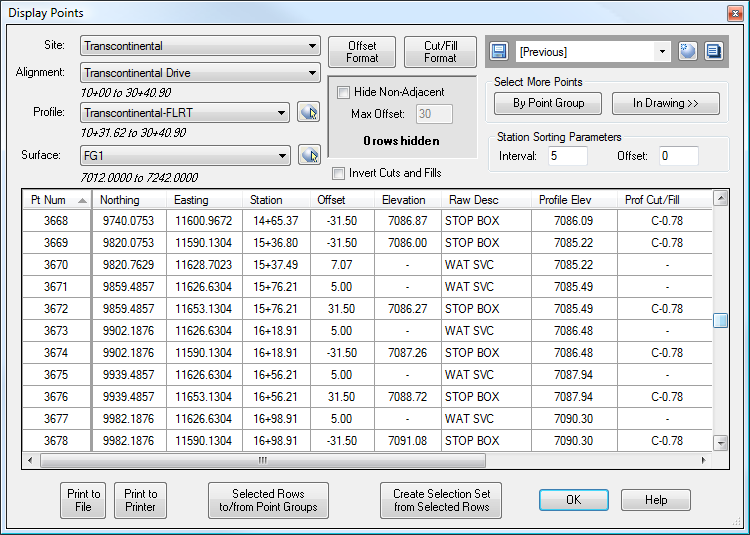This screenshot has height=535, width=750.
Task: Open the Profile dropdown
Action: [185, 113]
